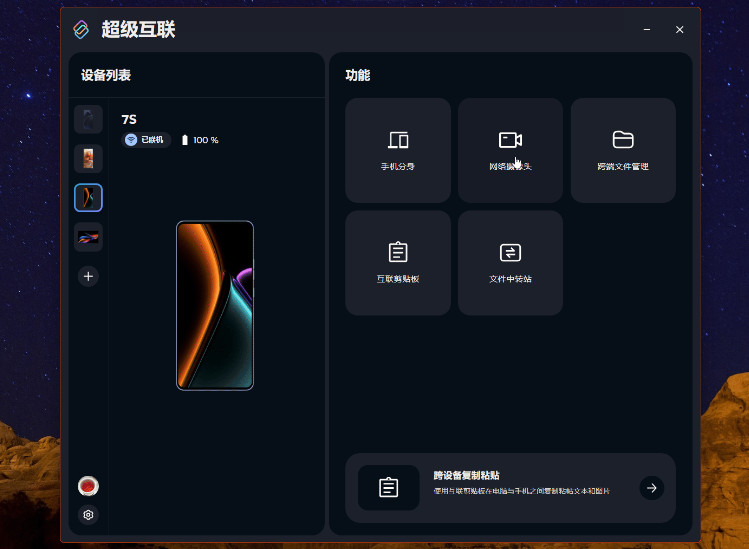
Task: Click the battery 100 % indicator
Action: coord(200,140)
